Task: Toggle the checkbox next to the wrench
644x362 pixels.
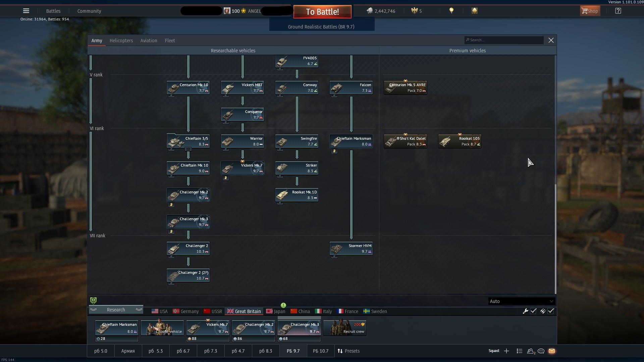Action: pos(533,311)
